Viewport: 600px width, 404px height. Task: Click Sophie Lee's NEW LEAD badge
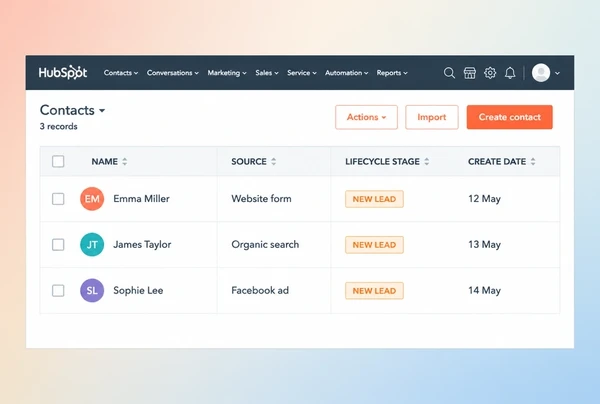coord(374,291)
